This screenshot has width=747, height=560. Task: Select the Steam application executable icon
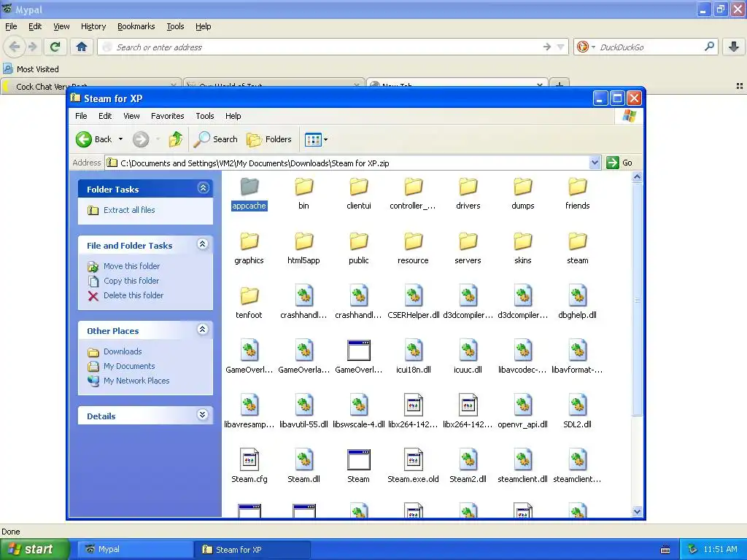click(x=359, y=459)
